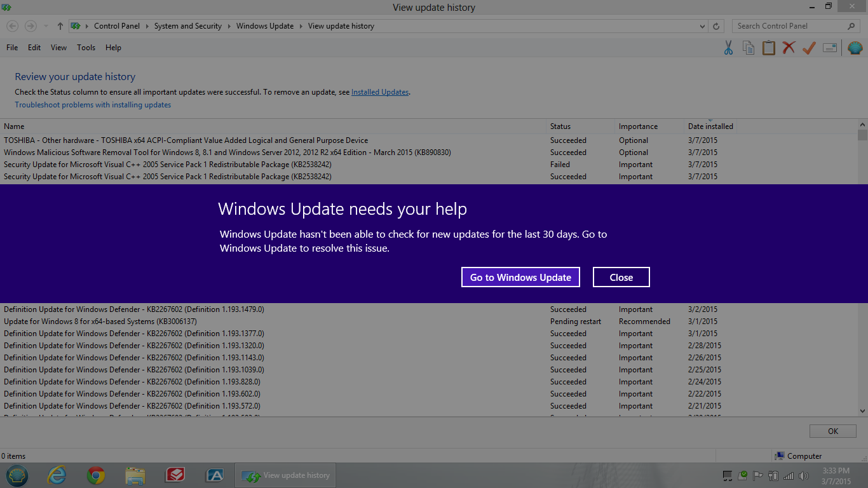Click the Copy documents icon in the toolbar
The width and height of the screenshot is (868, 488).
pos(749,48)
